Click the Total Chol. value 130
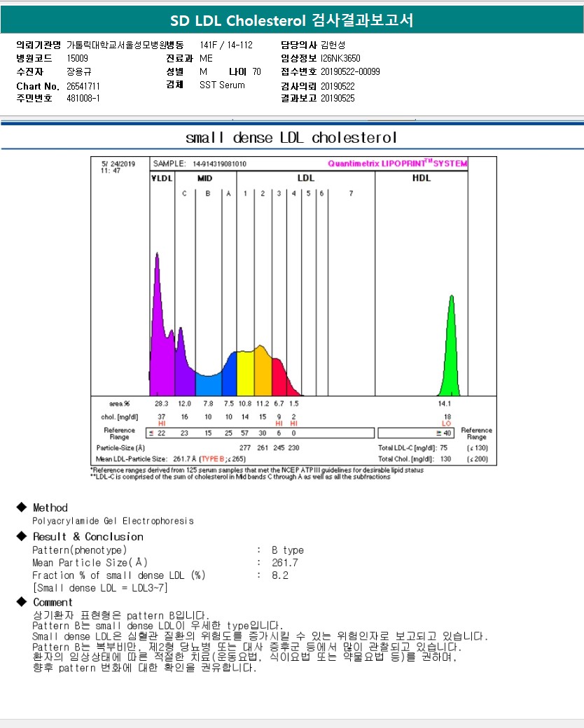This screenshot has height=728, width=584. click(445, 459)
